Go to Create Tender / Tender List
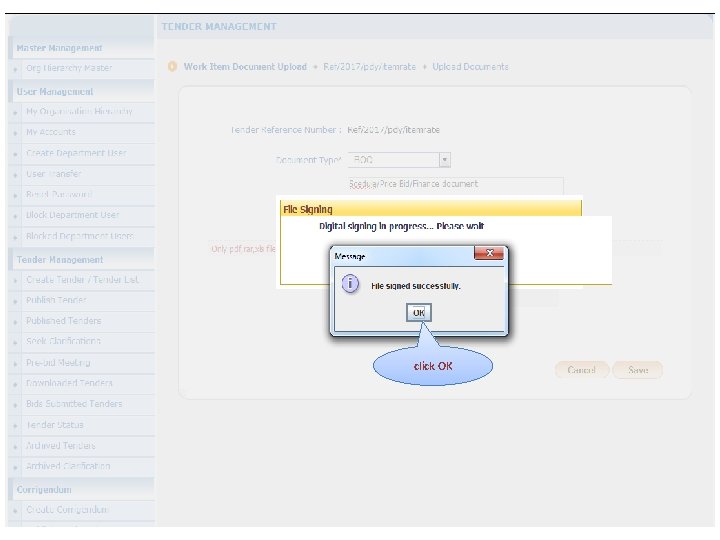 pyautogui.click(x=82, y=280)
